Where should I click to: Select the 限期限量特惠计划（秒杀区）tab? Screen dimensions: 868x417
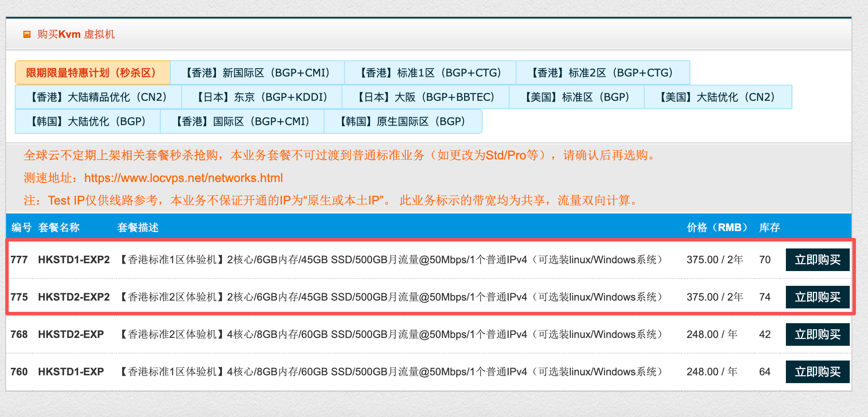[92, 73]
